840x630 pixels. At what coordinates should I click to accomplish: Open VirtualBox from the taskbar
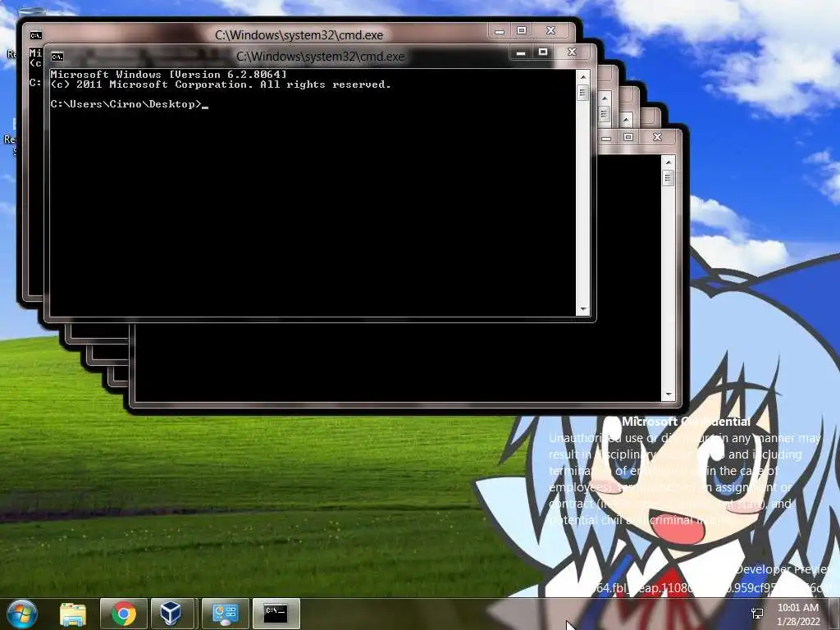point(171,614)
